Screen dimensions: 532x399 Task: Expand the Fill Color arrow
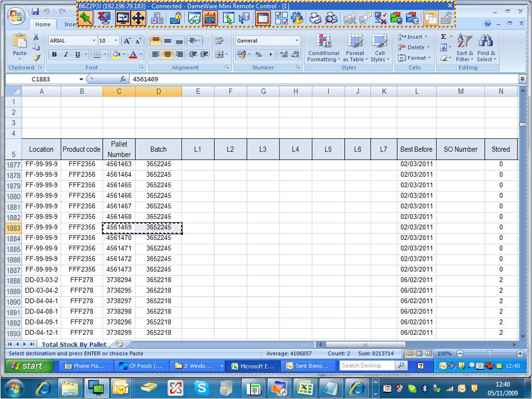(x=124, y=54)
